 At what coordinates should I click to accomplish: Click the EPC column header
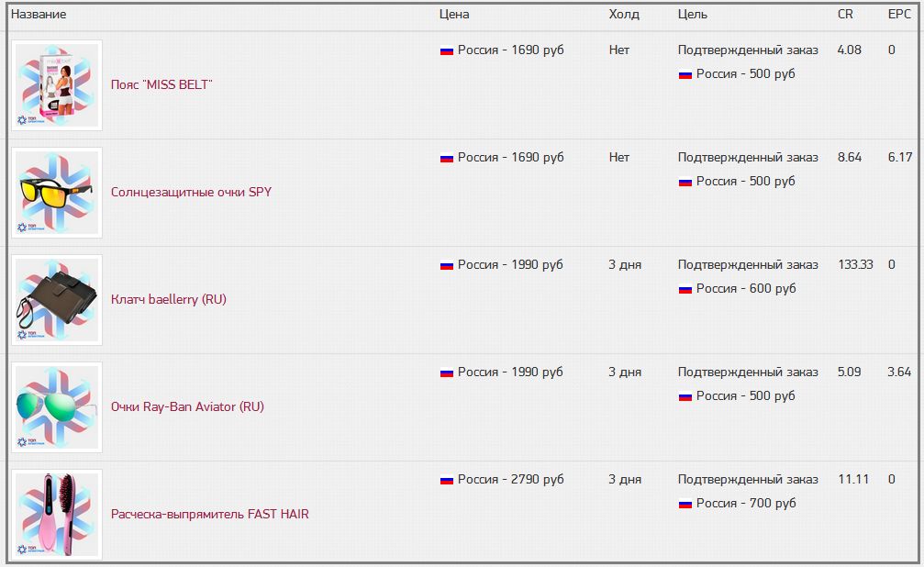click(899, 15)
